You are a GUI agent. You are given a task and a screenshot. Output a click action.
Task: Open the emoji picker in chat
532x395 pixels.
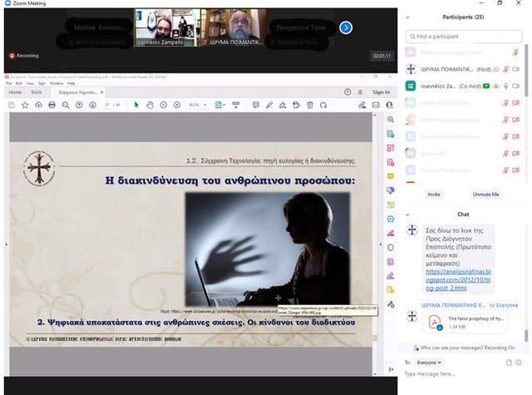(x=520, y=363)
